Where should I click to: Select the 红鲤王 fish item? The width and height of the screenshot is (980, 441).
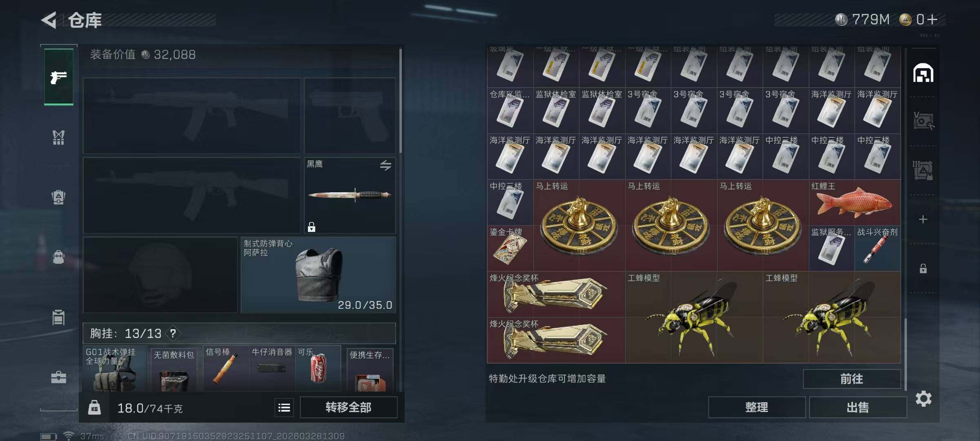pyautogui.click(x=855, y=203)
